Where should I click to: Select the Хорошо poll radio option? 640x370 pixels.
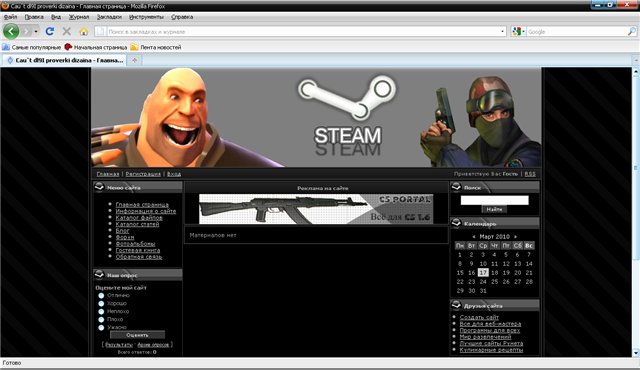(101, 304)
